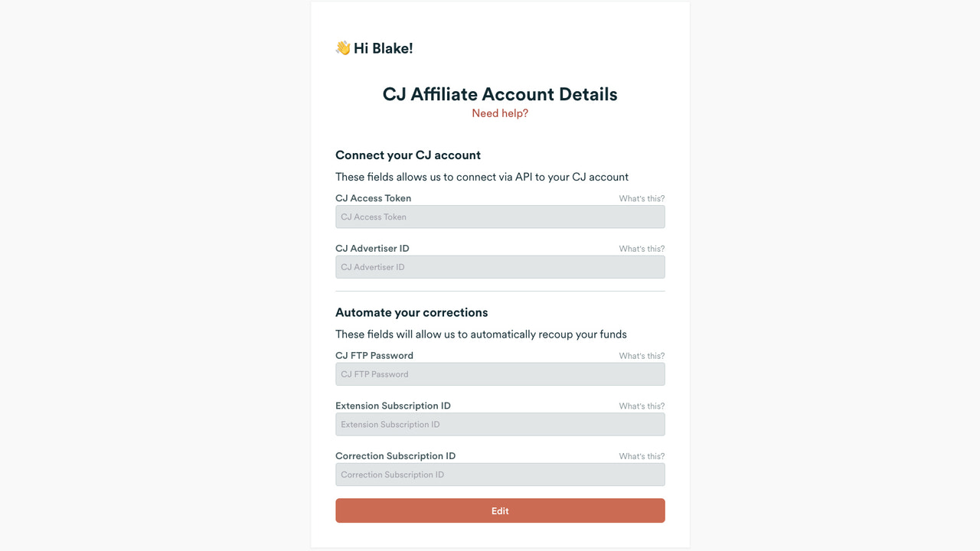The height and width of the screenshot is (551, 980).
Task: Open the Need help? link
Action: click(x=499, y=112)
